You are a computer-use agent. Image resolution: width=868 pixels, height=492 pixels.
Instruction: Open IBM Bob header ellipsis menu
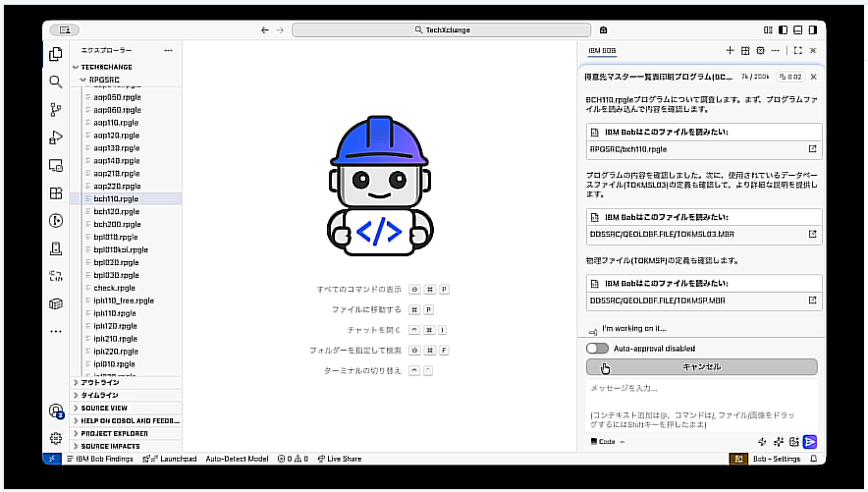pyautogui.click(x=775, y=50)
